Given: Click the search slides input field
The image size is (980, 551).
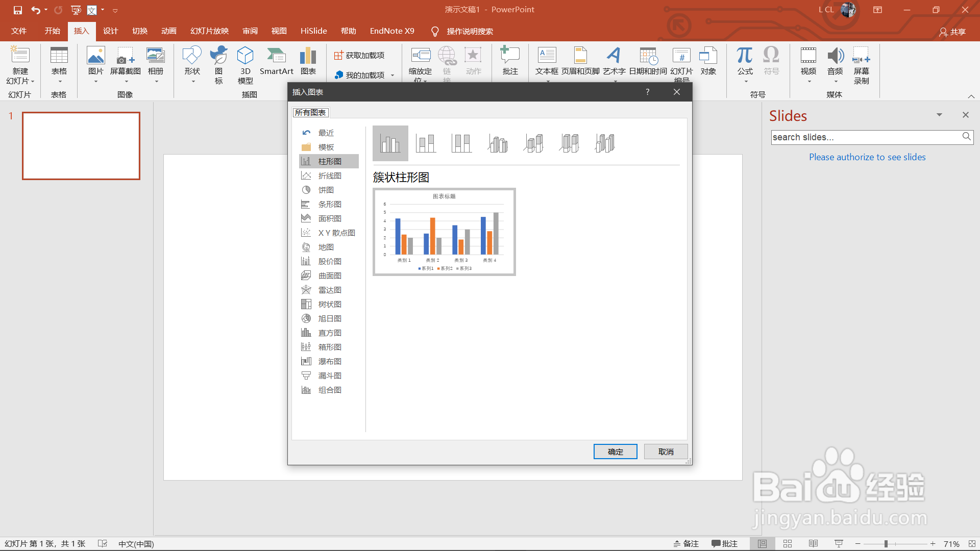Looking at the screenshot, I should [865, 137].
